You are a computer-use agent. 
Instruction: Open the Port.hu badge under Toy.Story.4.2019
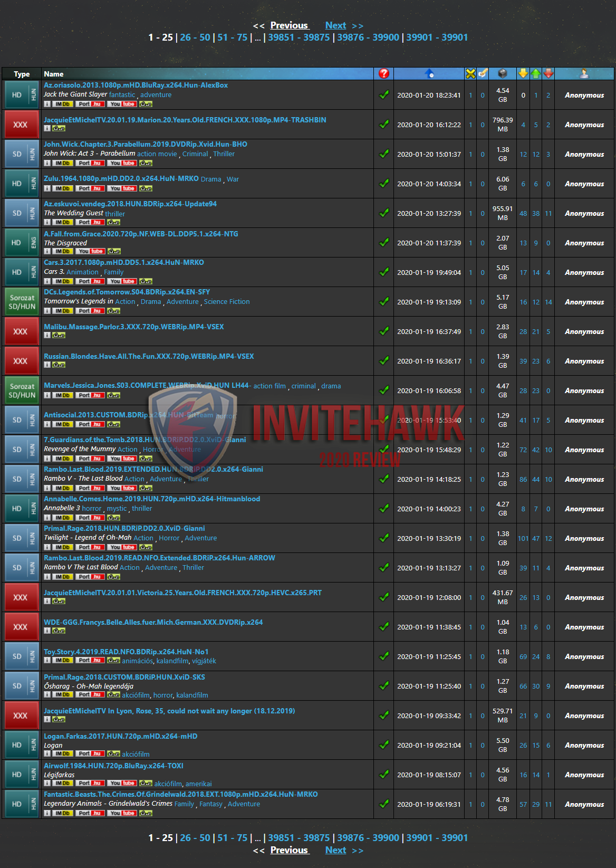90,661
